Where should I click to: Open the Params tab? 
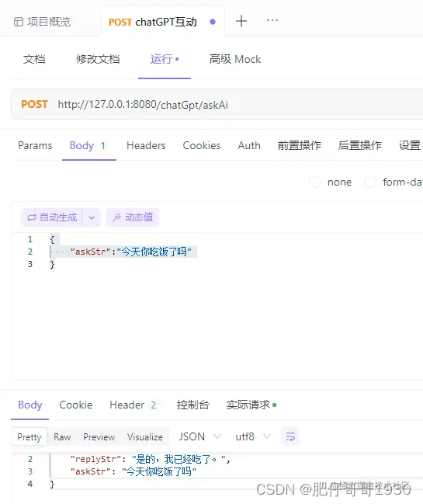[x=35, y=145]
